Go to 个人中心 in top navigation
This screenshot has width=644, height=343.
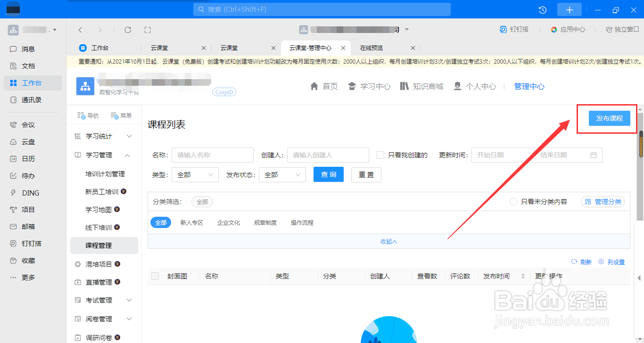(x=475, y=86)
